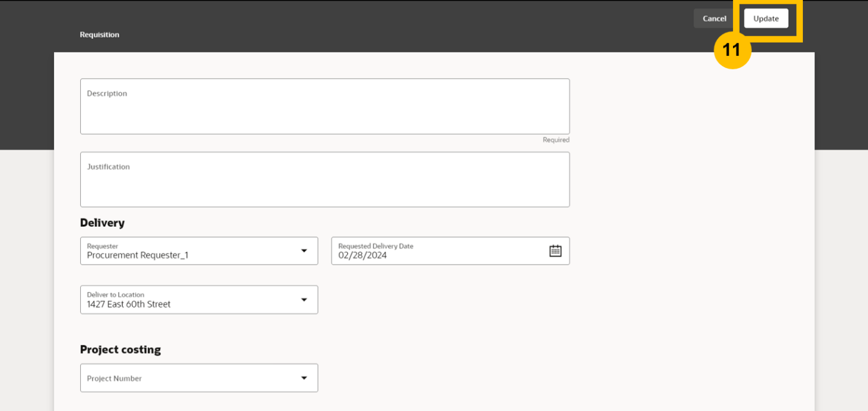Click the Requisition page title
868x411 pixels.
99,35
